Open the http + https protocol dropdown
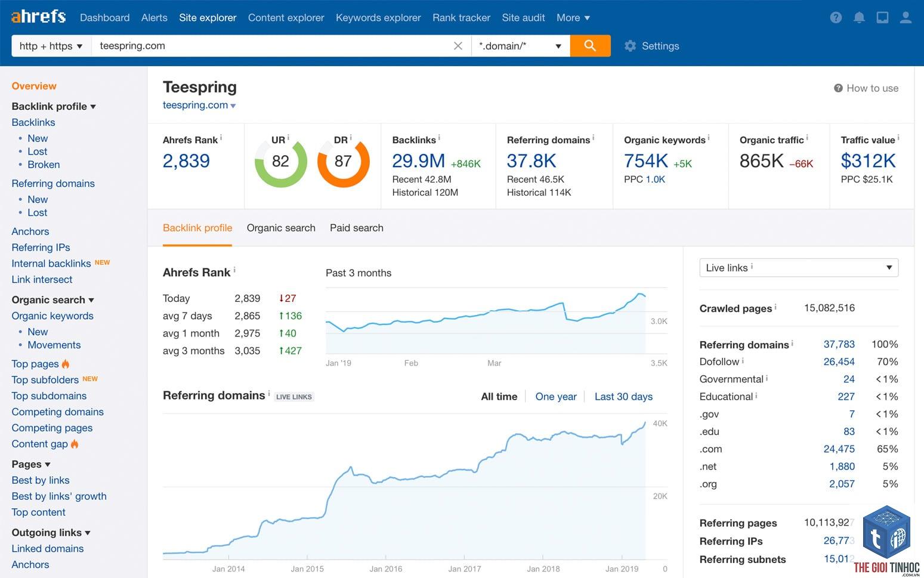924x578 pixels. pos(51,46)
